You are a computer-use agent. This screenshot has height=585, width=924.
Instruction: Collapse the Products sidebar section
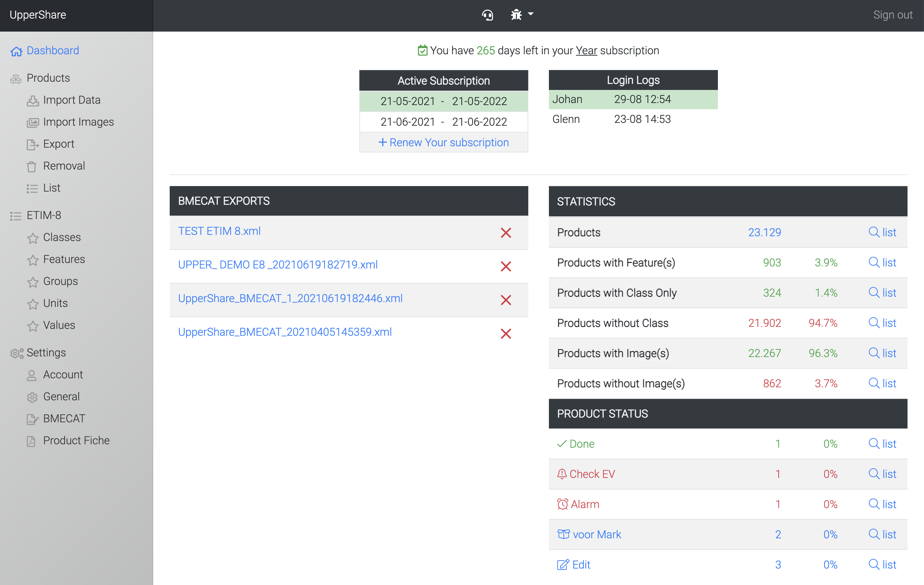pyautogui.click(x=48, y=78)
